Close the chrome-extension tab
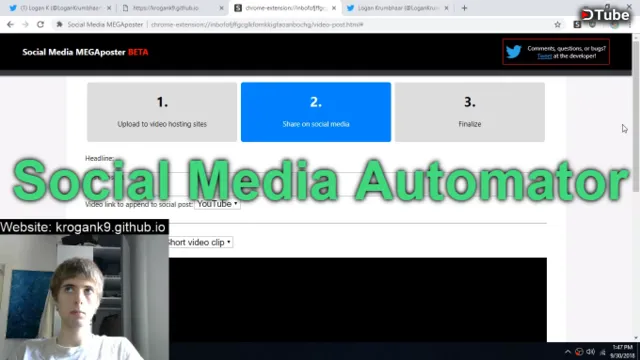 point(334,8)
